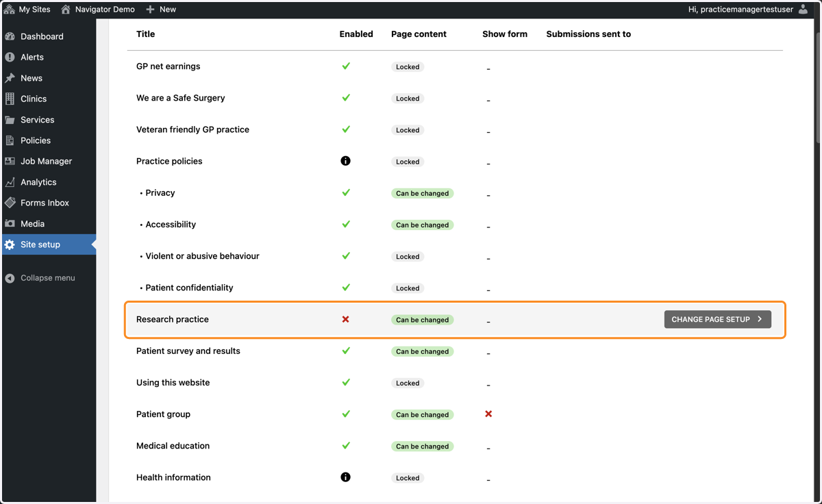Click green tick for Medical education row

346,446
